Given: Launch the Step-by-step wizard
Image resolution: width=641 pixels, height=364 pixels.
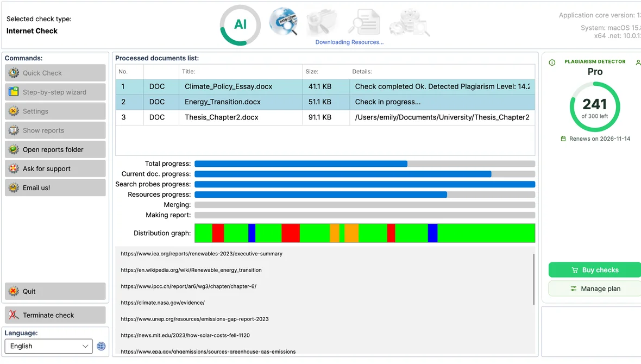Looking at the screenshot, I should (x=55, y=92).
